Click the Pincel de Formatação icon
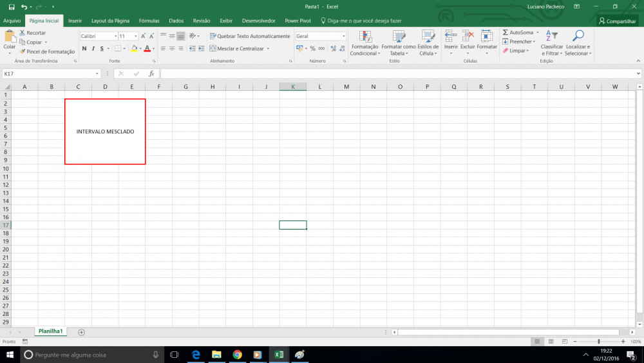 (x=23, y=52)
